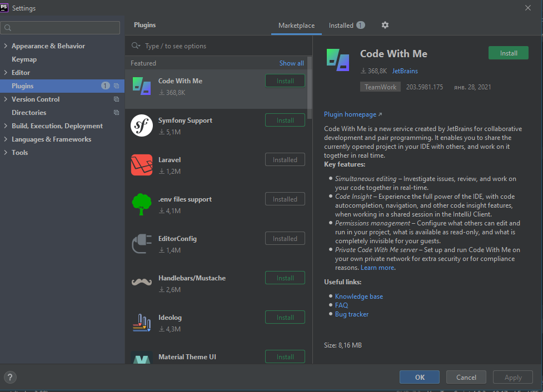Click the Code With Me list icon
543x392 pixels.
tap(142, 86)
